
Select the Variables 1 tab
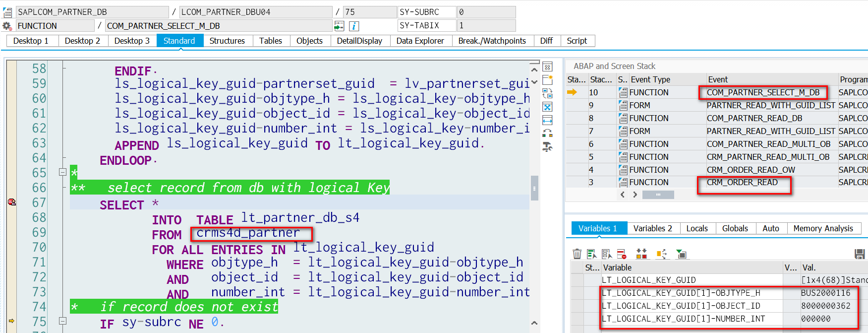click(x=598, y=228)
